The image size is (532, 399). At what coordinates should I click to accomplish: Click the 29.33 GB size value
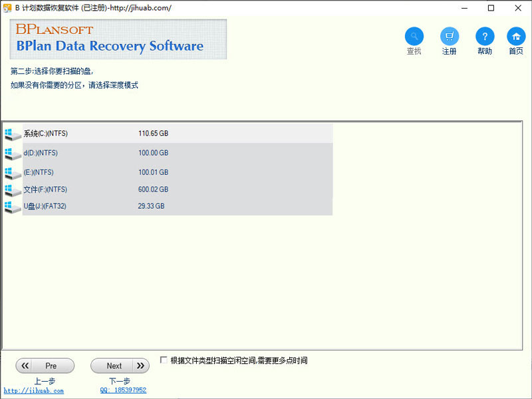pos(151,206)
